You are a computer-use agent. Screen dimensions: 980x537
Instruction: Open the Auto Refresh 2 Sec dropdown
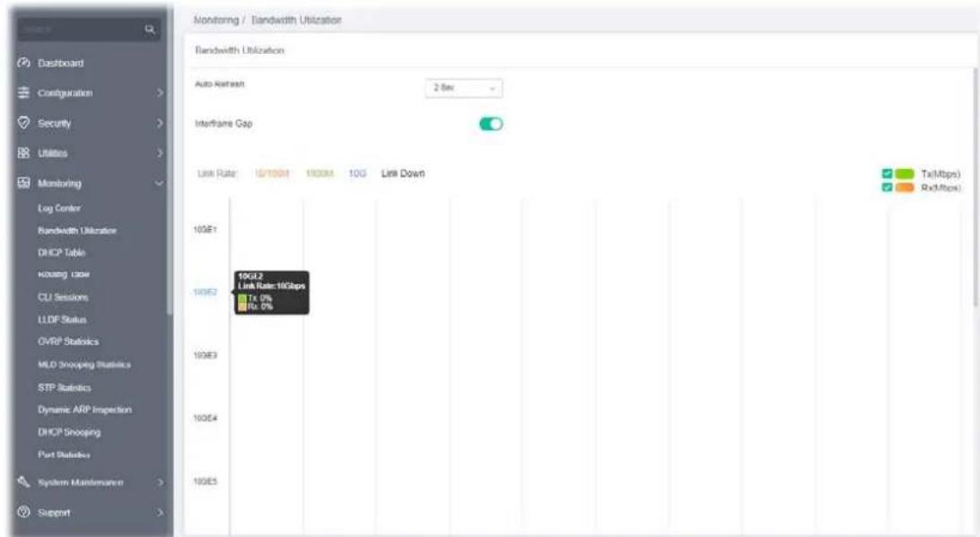463,88
